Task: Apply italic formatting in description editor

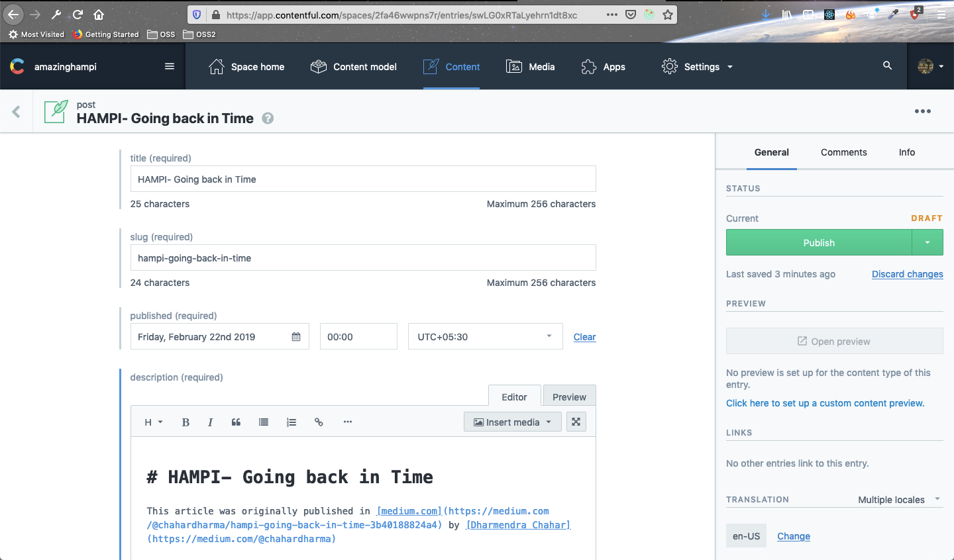Action: pos(210,422)
